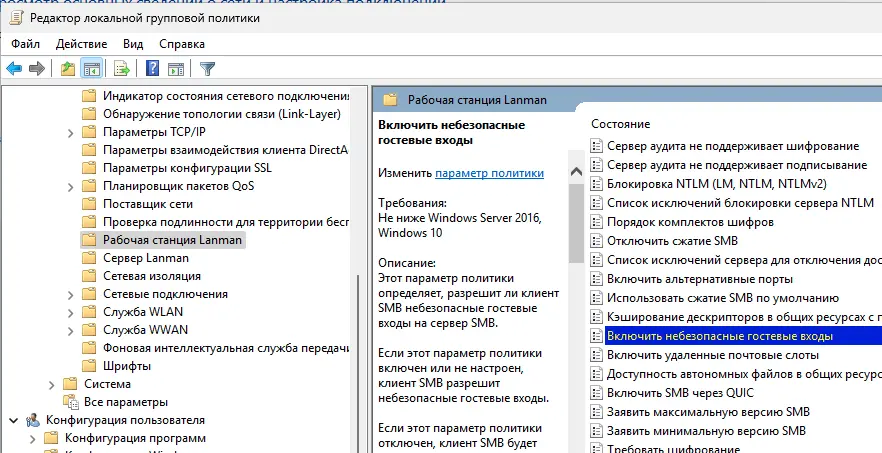882x453 pixels.
Task: Click the folder icon in Рабочая станция Lanman header
Action: pos(390,100)
